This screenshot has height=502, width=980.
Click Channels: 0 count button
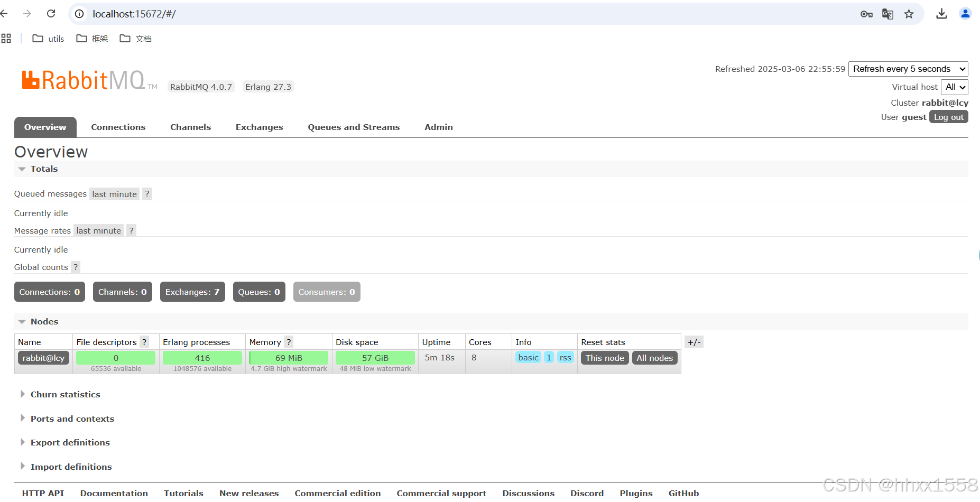(123, 292)
